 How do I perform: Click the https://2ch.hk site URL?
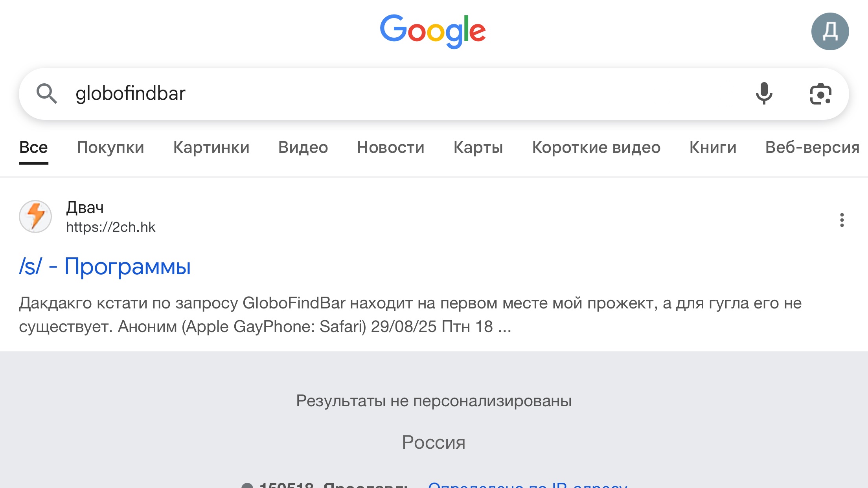pyautogui.click(x=110, y=227)
